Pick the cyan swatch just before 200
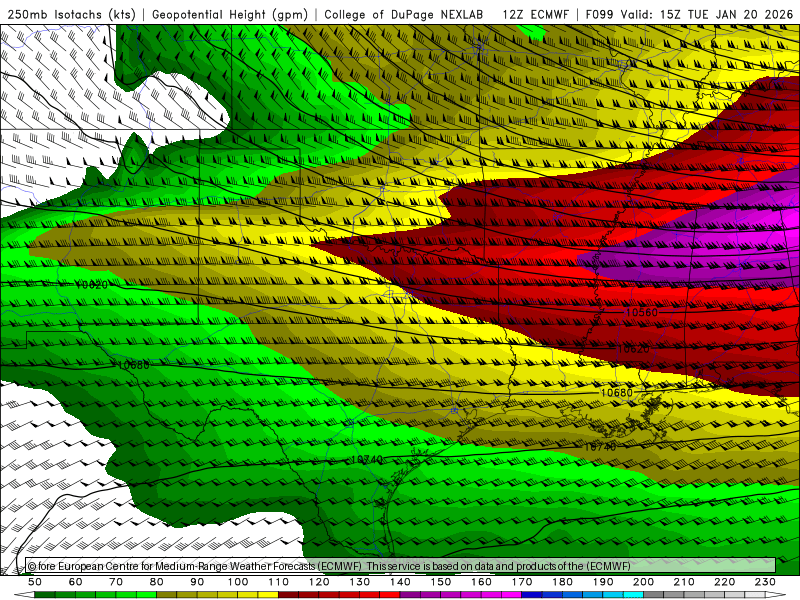The height and width of the screenshot is (600, 800). (x=633, y=595)
